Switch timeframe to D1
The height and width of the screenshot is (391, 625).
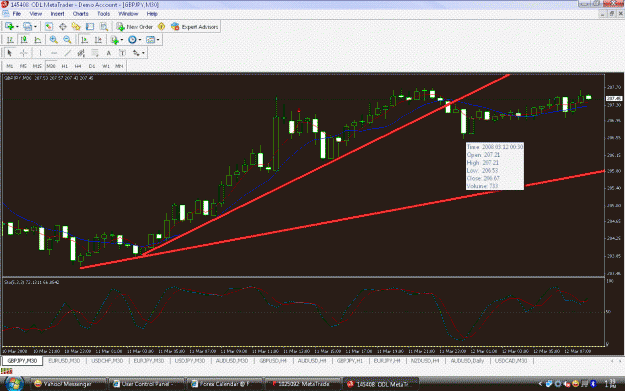(x=92, y=66)
